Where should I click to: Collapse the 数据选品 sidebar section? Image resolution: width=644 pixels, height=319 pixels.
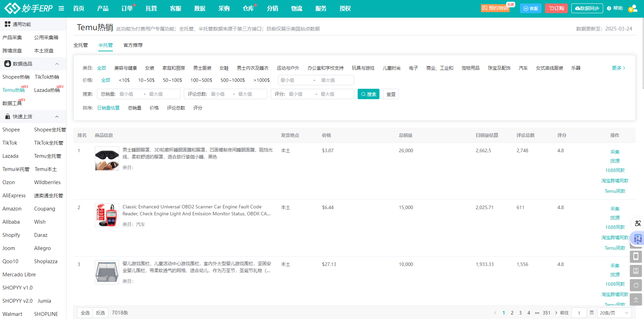[57, 64]
